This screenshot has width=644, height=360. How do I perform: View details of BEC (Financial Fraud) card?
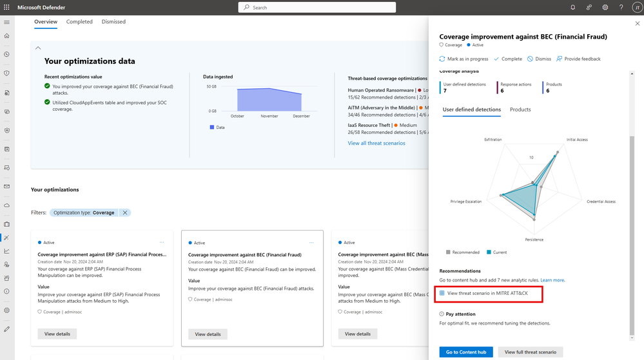click(x=208, y=334)
